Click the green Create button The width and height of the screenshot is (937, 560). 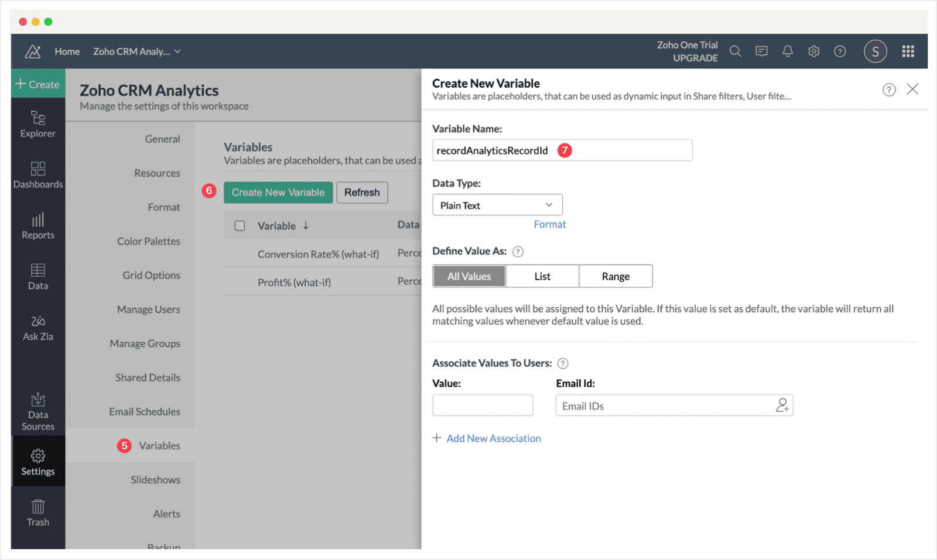(38, 84)
